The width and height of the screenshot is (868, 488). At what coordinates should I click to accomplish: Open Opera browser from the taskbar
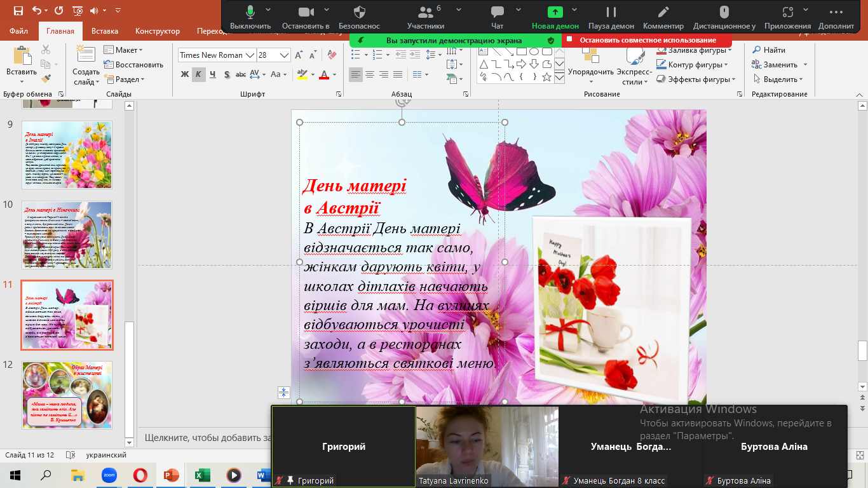click(140, 475)
